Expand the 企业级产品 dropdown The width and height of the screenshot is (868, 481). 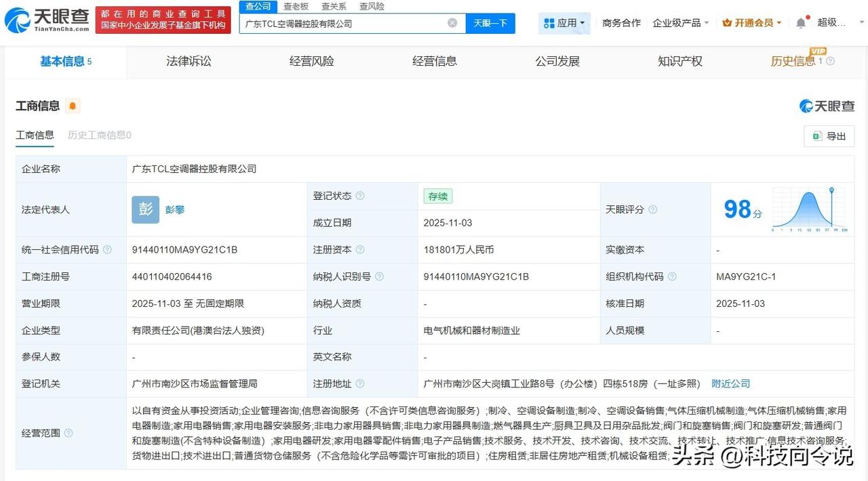click(x=681, y=23)
